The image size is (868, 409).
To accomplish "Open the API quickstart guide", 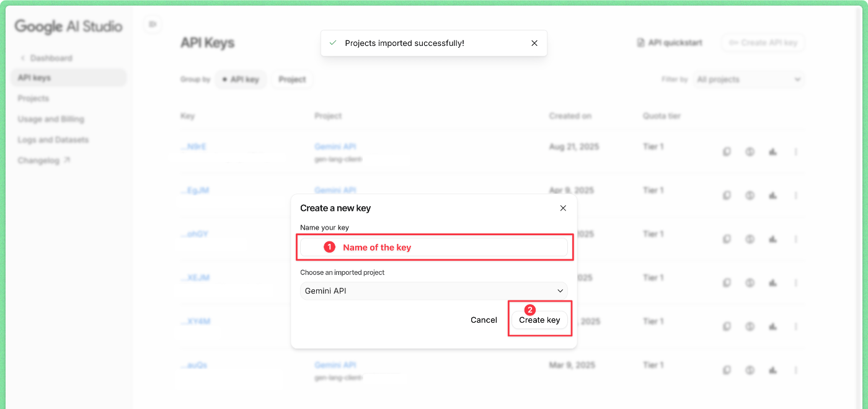I will coord(670,42).
